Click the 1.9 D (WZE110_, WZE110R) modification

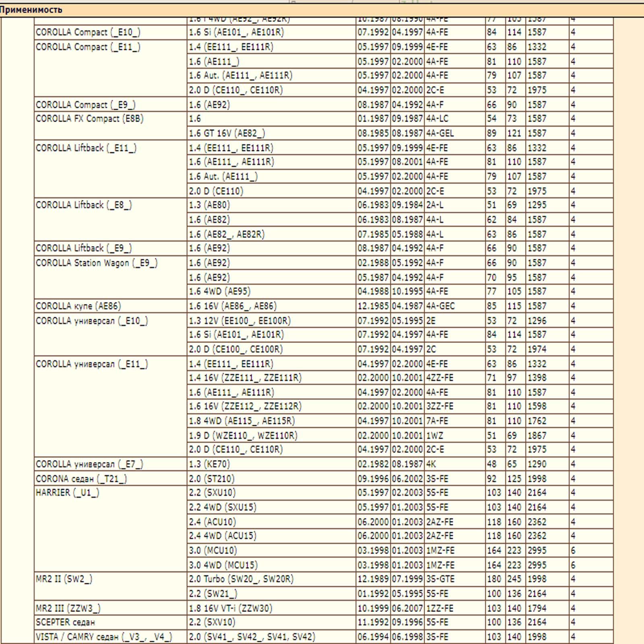tap(243, 436)
